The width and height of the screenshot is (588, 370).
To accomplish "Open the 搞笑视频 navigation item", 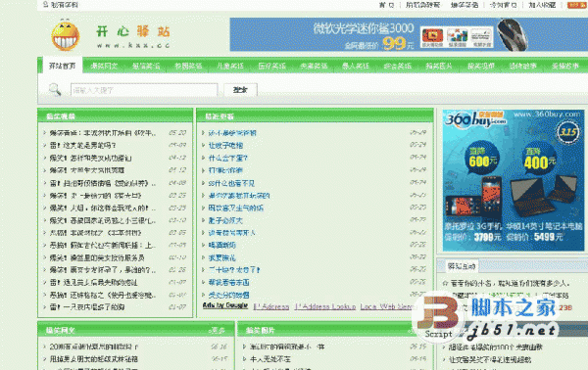I will click(481, 66).
